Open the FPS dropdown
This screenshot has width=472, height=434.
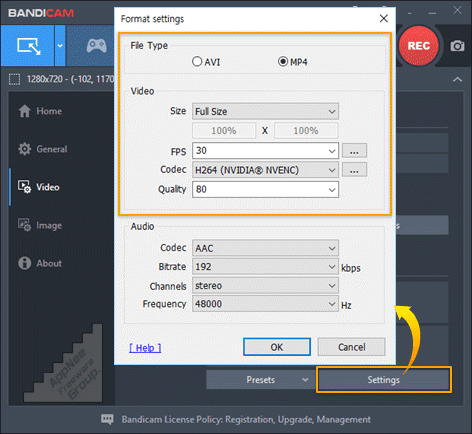click(x=265, y=151)
